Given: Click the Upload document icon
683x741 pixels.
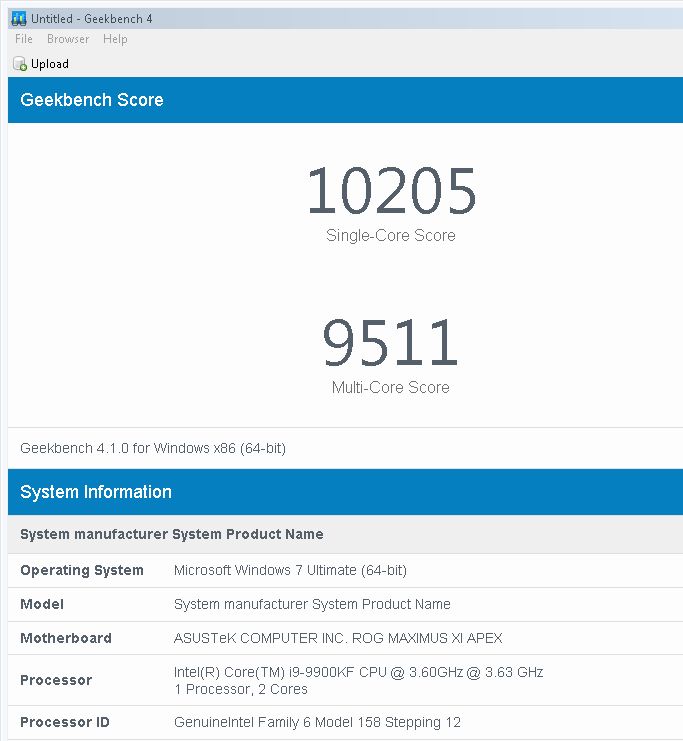Looking at the screenshot, I should pos(20,64).
